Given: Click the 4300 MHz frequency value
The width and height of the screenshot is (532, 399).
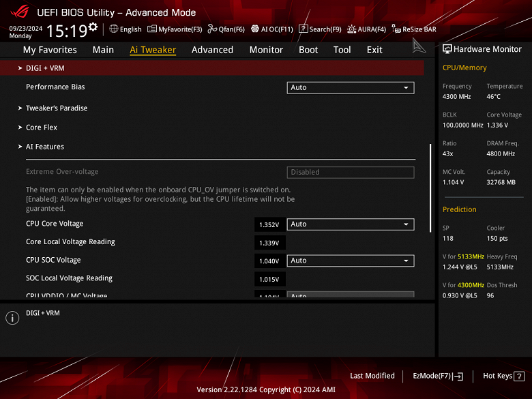Looking at the screenshot, I should (x=457, y=97).
